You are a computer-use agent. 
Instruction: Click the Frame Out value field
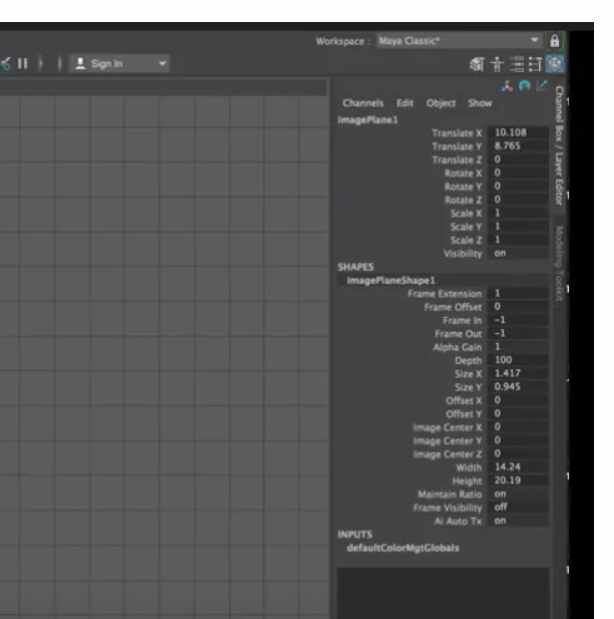(518, 334)
